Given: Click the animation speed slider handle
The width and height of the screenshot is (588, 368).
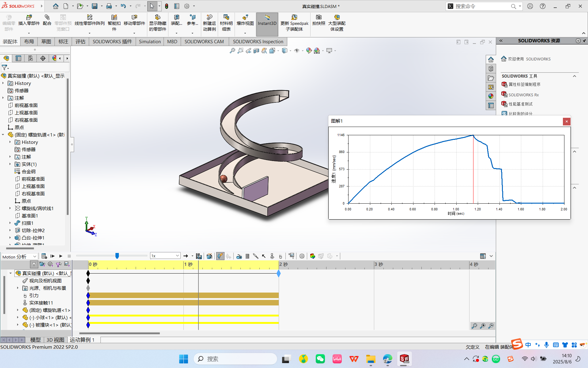Looking at the screenshot, I should (117, 255).
